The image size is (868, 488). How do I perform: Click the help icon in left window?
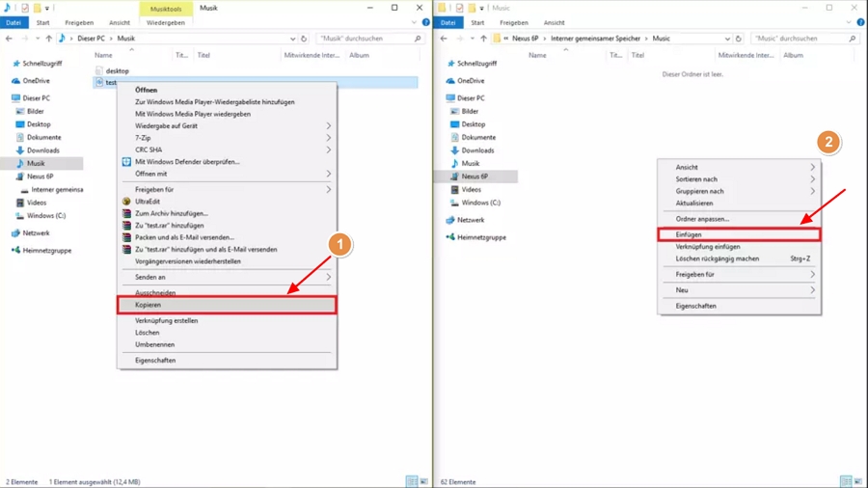click(x=425, y=22)
